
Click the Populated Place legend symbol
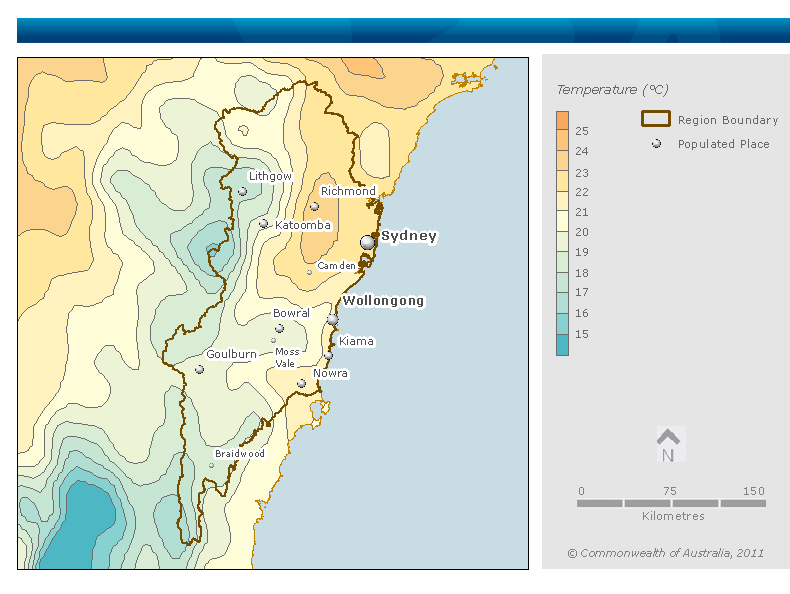pos(656,144)
